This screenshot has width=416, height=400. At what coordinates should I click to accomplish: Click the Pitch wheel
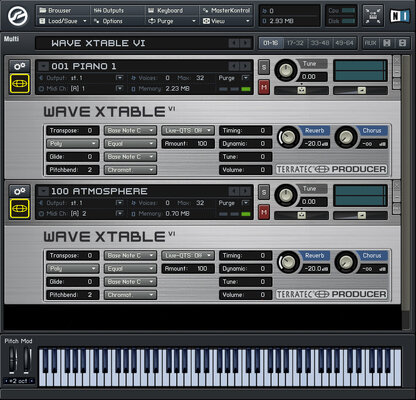tap(12, 360)
